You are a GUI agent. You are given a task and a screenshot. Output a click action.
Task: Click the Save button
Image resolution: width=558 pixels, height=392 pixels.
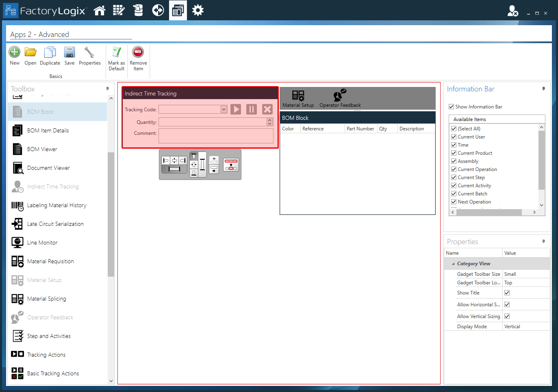coord(69,56)
